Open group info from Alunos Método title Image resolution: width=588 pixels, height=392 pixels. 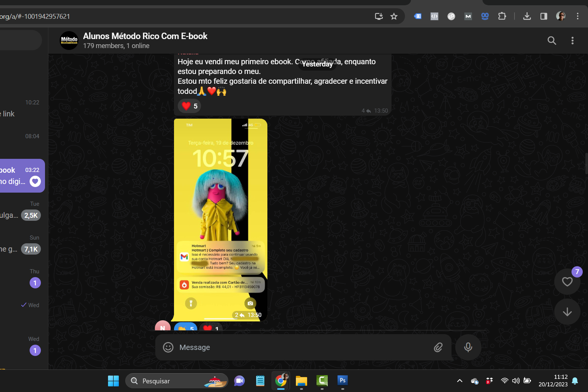145,36
